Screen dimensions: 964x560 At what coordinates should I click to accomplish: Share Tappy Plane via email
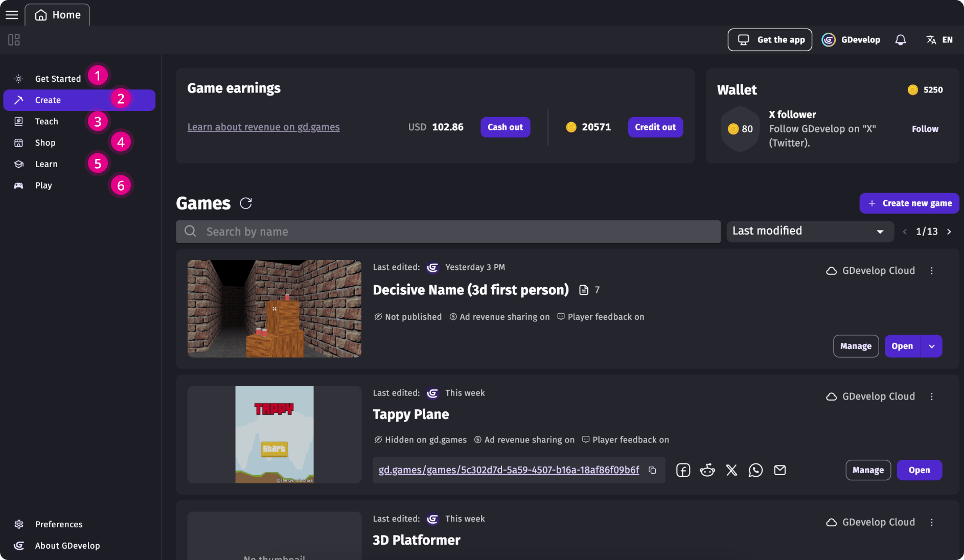pos(779,470)
